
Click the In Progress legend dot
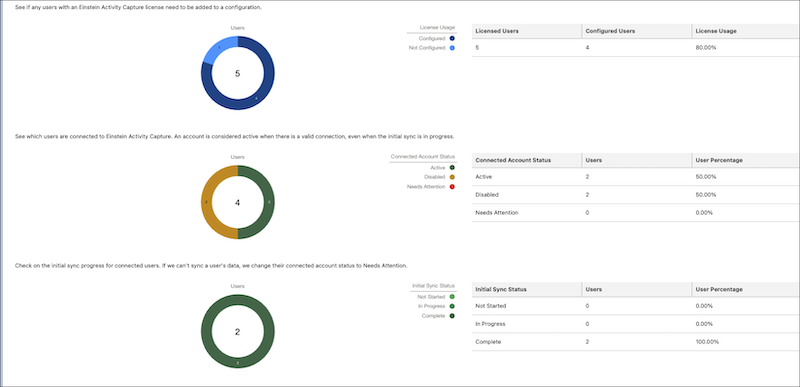[452, 306]
